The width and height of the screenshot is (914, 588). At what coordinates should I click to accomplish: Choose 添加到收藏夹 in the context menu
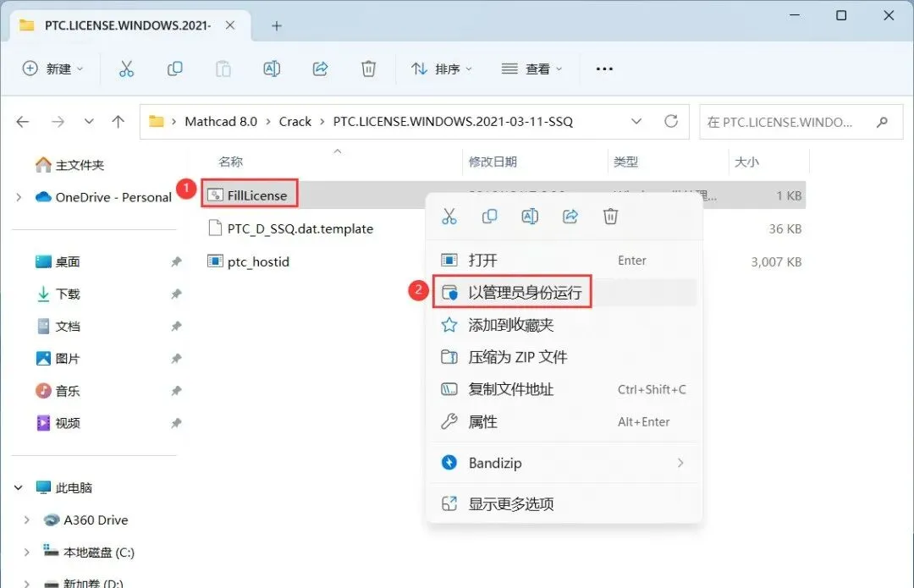tap(564, 325)
